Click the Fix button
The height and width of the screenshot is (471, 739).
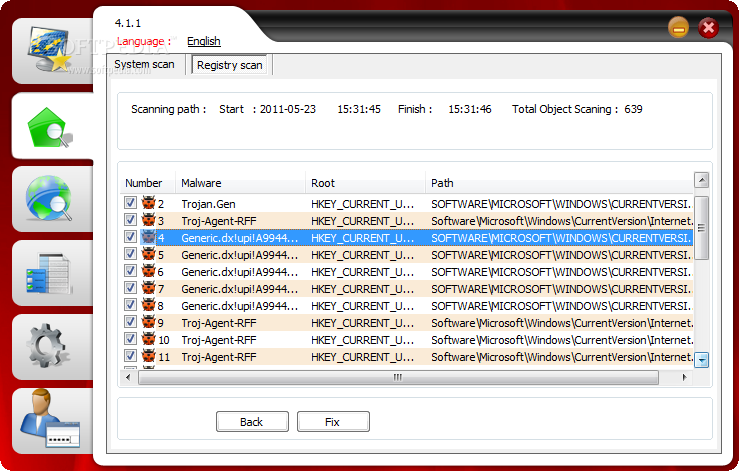click(333, 421)
